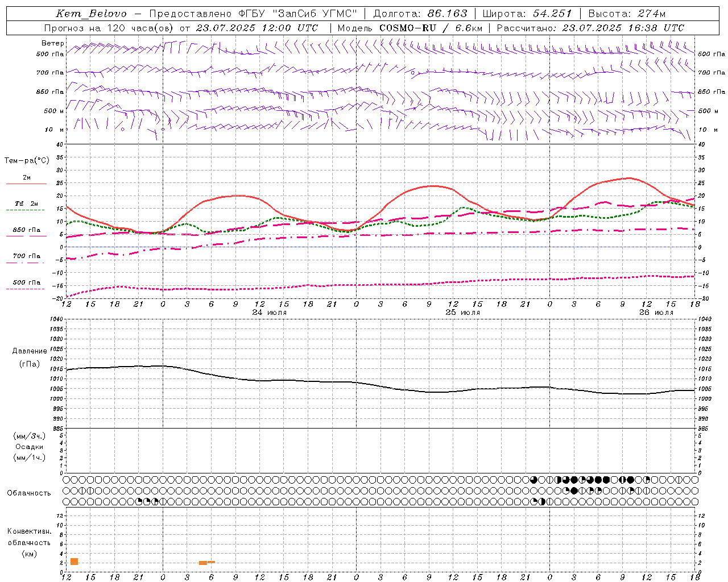Click the 25 июля date label
728x582 pixels.
pyautogui.click(x=463, y=313)
